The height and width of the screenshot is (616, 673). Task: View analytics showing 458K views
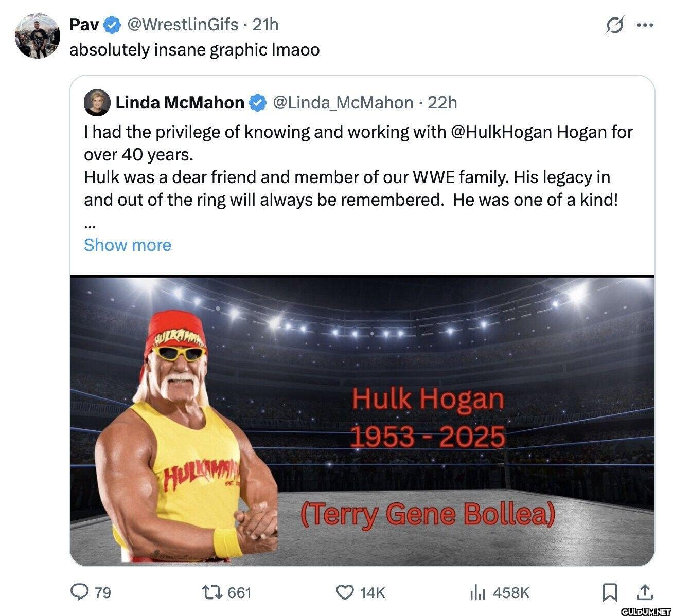tap(478, 593)
